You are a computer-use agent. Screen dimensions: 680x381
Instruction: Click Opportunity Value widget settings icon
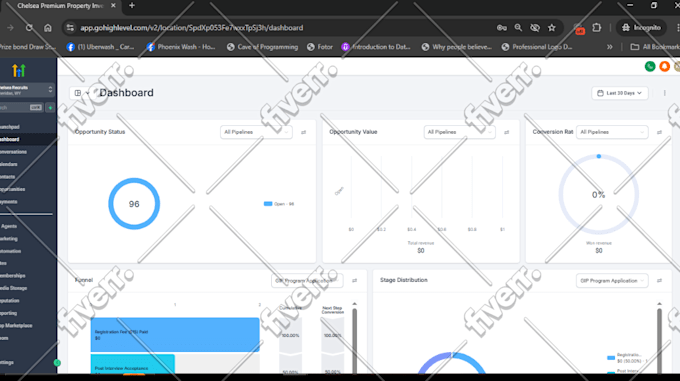pyautogui.click(x=507, y=132)
